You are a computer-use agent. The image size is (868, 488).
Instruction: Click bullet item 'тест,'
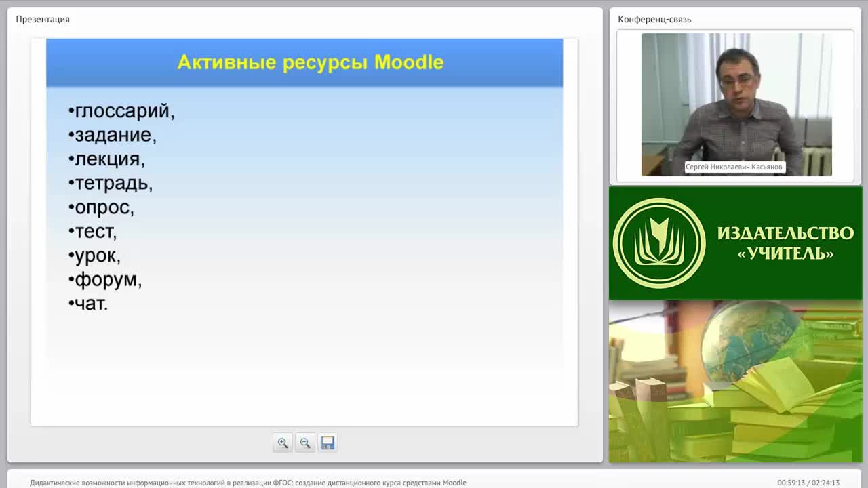(92, 232)
